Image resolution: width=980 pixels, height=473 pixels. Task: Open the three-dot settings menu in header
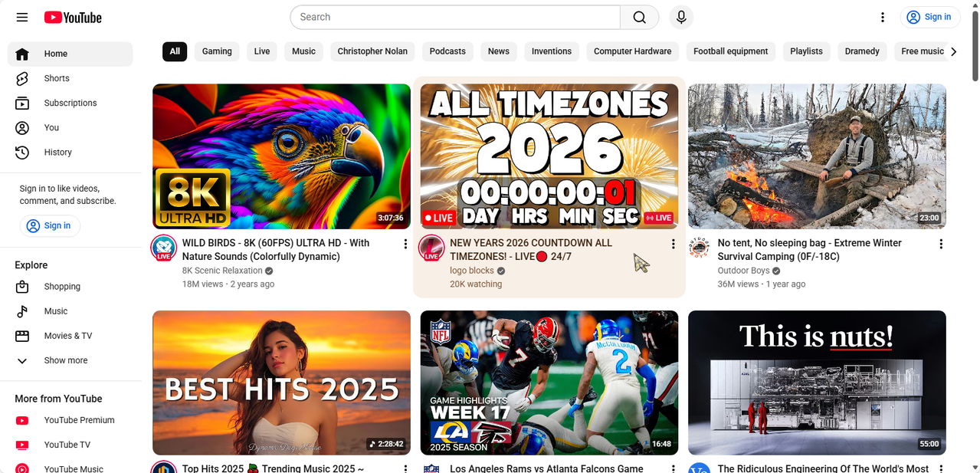[x=883, y=17]
